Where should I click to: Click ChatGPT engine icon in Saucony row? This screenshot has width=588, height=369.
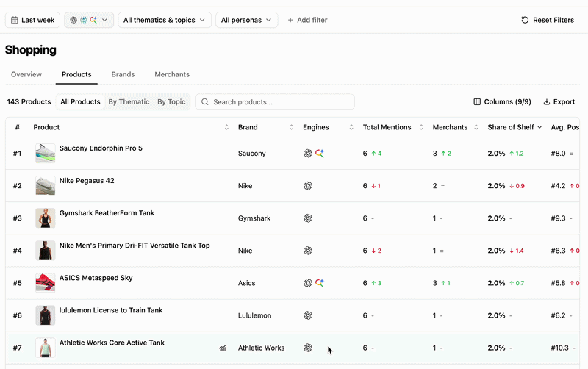(308, 153)
